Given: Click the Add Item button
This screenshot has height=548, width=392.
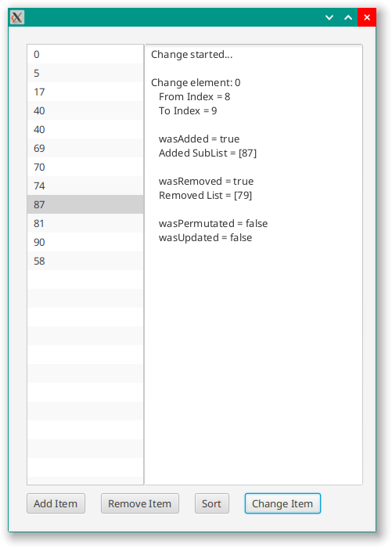Looking at the screenshot, I should tap(56, 503).
